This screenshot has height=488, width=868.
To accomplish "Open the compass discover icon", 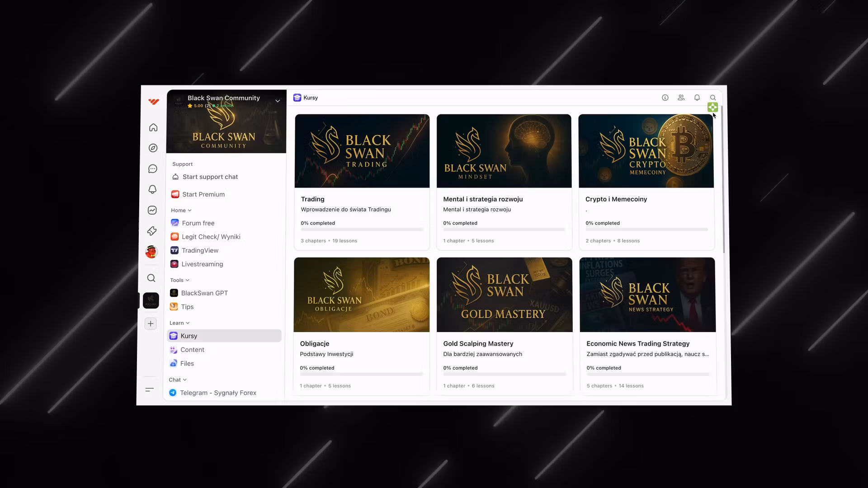I will (153, 148).
